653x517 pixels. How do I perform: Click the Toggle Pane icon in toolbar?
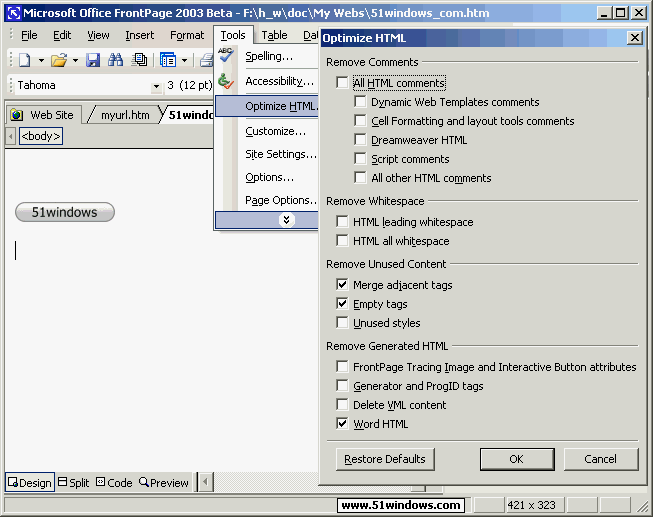click(x=168, y=61)
